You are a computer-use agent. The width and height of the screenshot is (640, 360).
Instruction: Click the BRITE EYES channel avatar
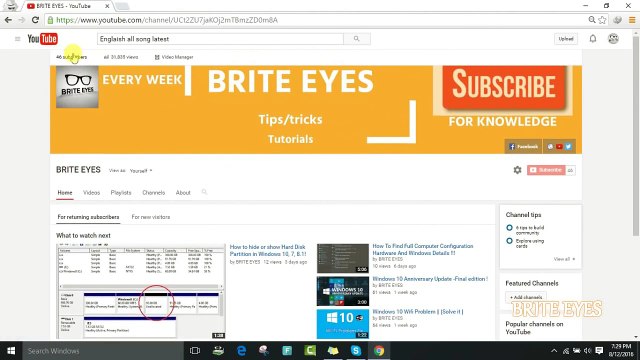coord(77,87)
